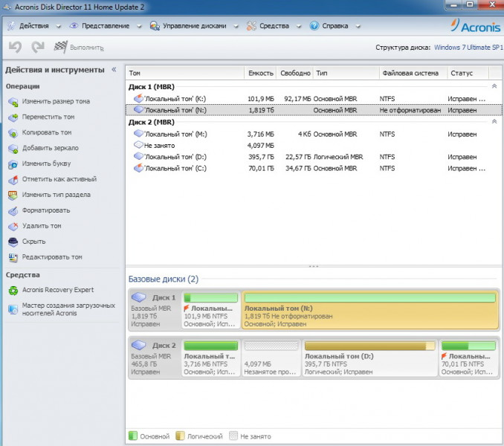Collapse the Диск 1 (MBR) group
The height and width of the screenshot is (446, 504).
tap(494, 87)
